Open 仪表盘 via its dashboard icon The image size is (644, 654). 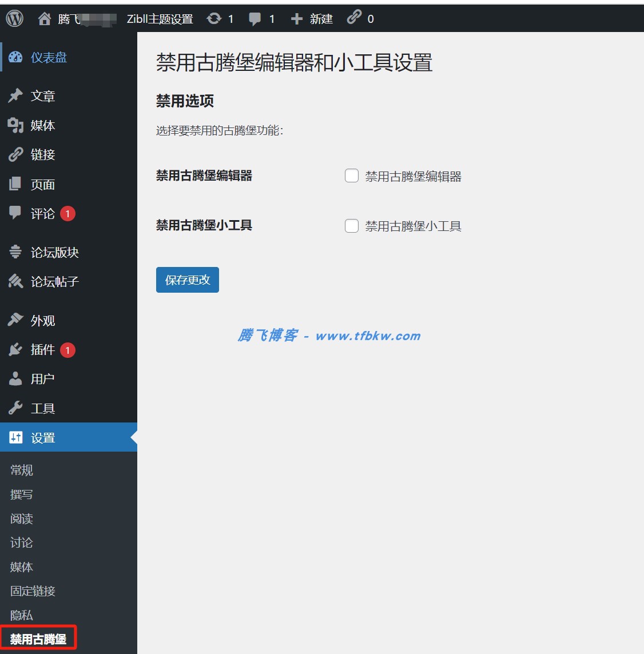(x=15, y=57)
